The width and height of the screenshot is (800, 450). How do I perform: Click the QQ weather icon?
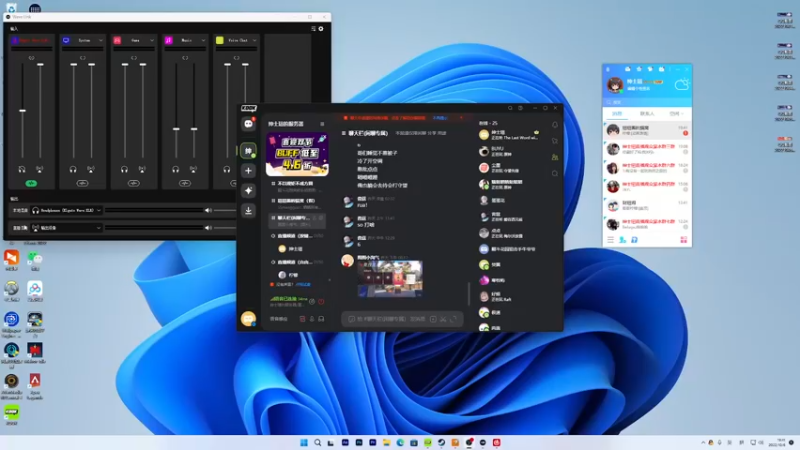pos(681,85)
